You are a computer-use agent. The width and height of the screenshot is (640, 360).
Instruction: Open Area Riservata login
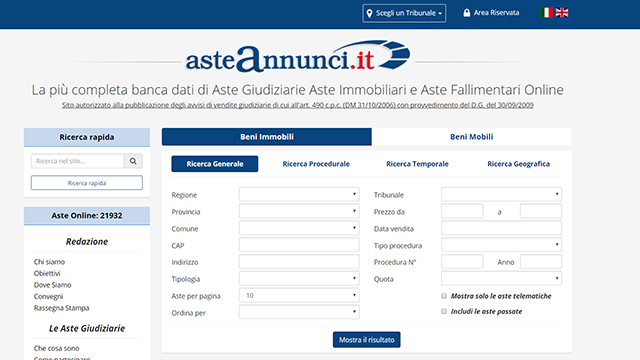tap(491, 13)
